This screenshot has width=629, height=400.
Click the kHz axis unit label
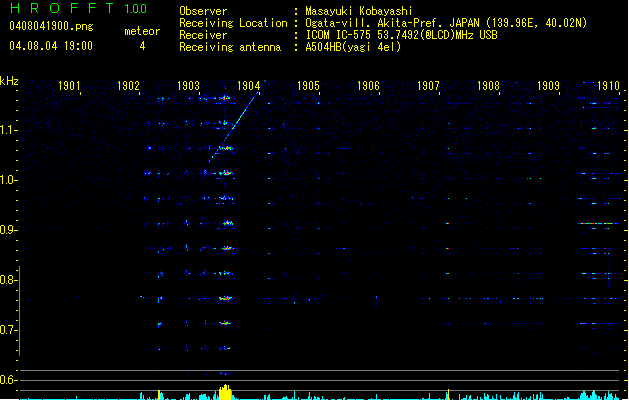click(9, 81)
